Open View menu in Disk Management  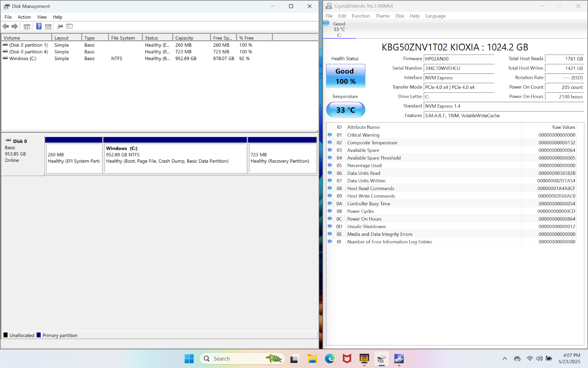(42, 17)
